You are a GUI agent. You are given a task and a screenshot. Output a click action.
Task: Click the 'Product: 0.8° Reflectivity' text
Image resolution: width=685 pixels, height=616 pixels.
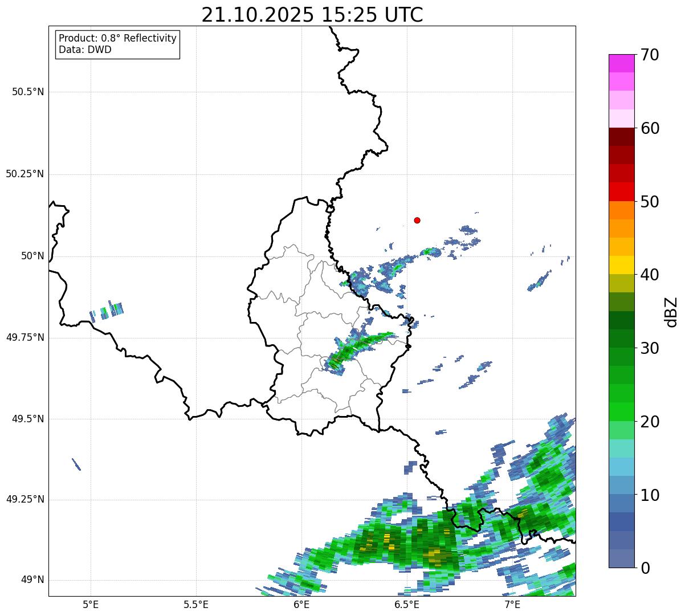pos(118,38)
